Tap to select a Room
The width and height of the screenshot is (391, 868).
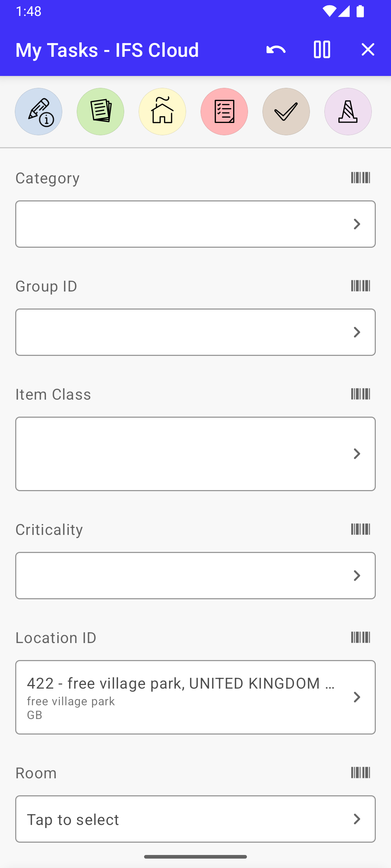195,819
